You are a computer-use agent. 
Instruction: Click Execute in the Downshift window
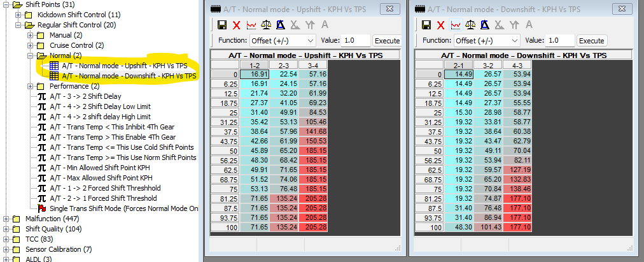591,41
